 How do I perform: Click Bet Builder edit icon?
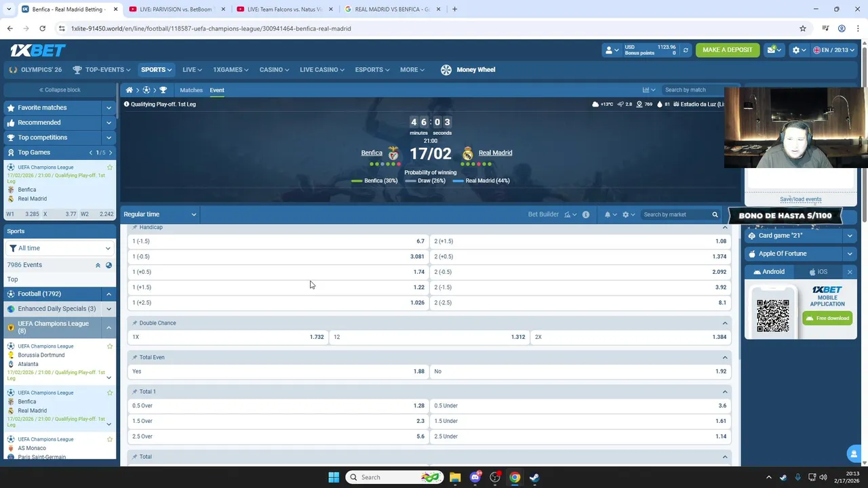[570, 215]
